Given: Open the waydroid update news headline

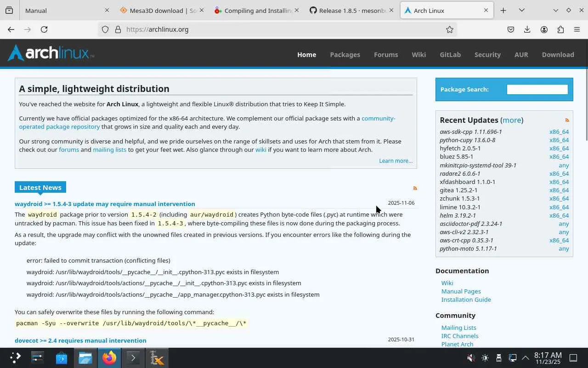Looking at the screenshot, I should click(x=105, y=204).
